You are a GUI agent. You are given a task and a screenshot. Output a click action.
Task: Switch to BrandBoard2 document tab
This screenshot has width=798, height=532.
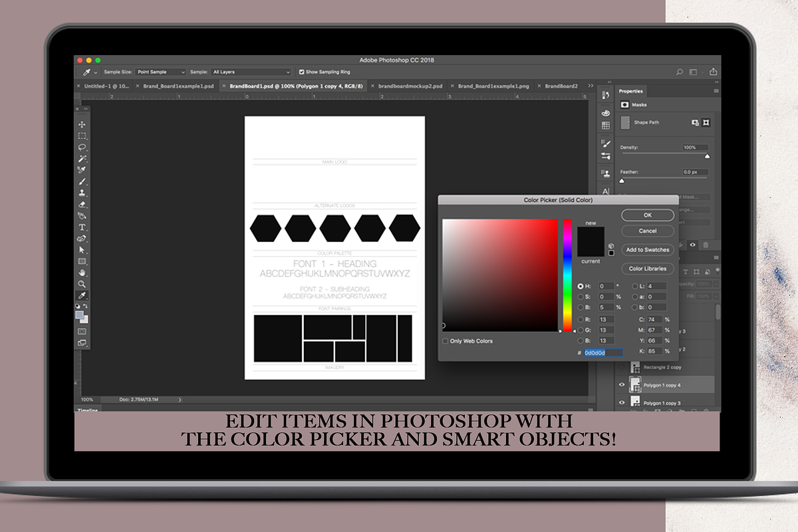(x=557, y=86)
